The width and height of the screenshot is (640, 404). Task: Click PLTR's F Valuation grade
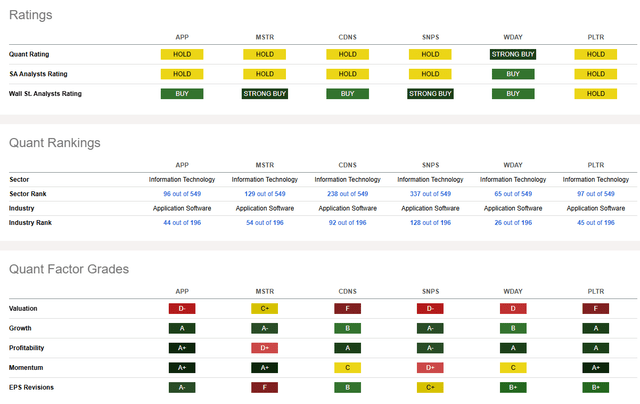(596, 309)
